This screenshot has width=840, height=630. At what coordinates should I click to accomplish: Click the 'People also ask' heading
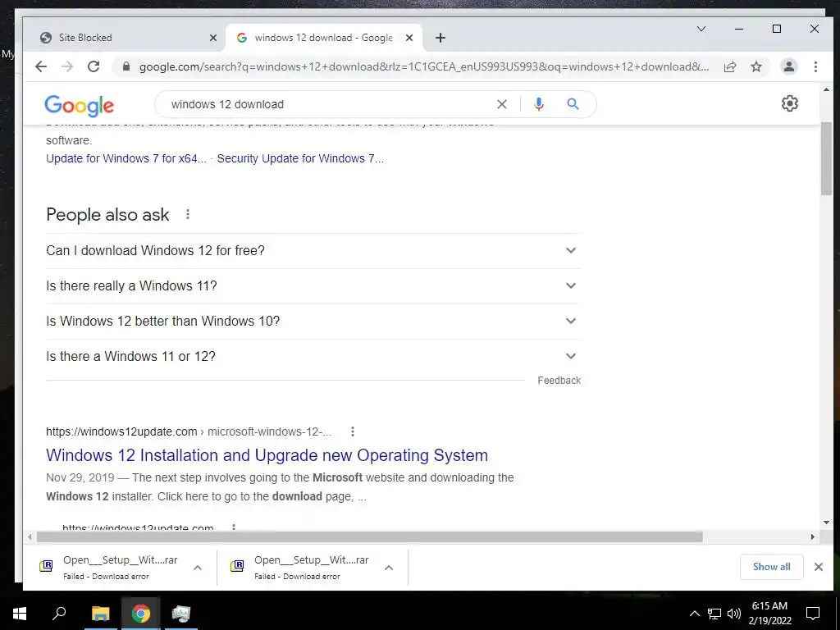pyautogui.click(x=107, y=215)
